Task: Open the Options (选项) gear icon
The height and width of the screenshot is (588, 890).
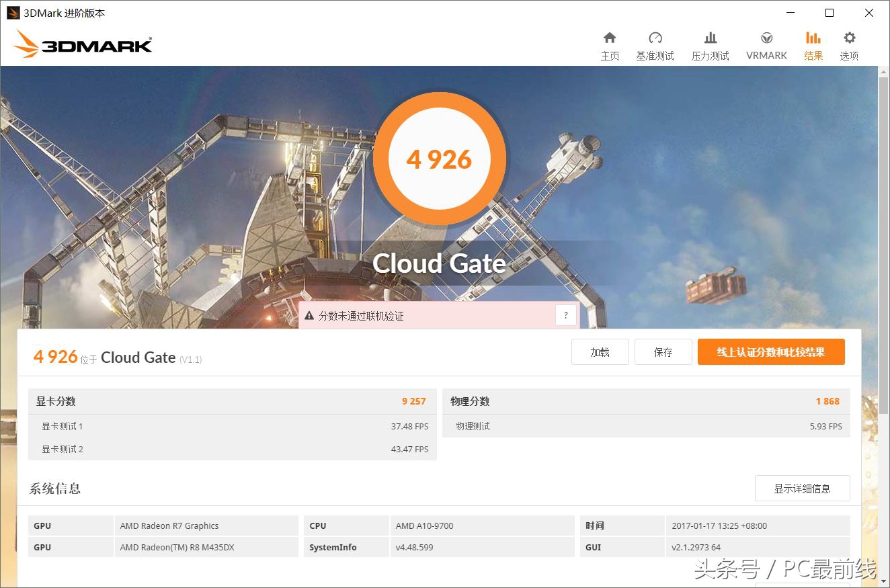Action: (x=850, y=38)
